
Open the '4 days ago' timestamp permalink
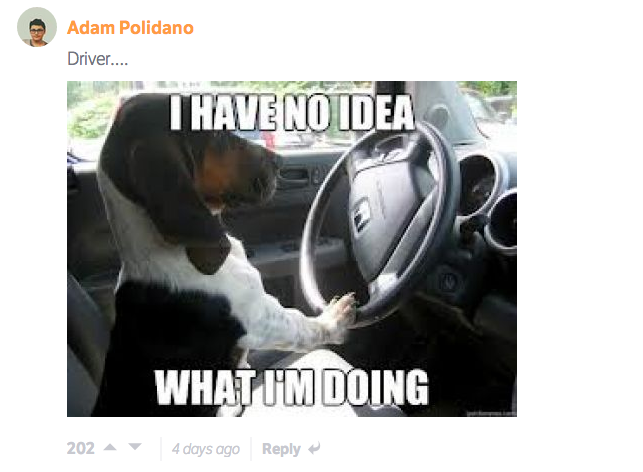click(206, 449)
